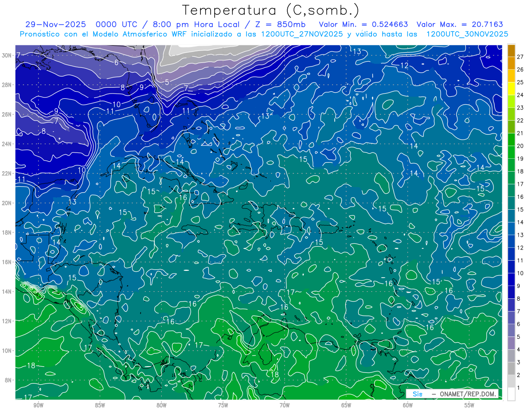Click the white swatch at color scale bottom
This screenshot has width=532, height=411.
pos(512,394)
